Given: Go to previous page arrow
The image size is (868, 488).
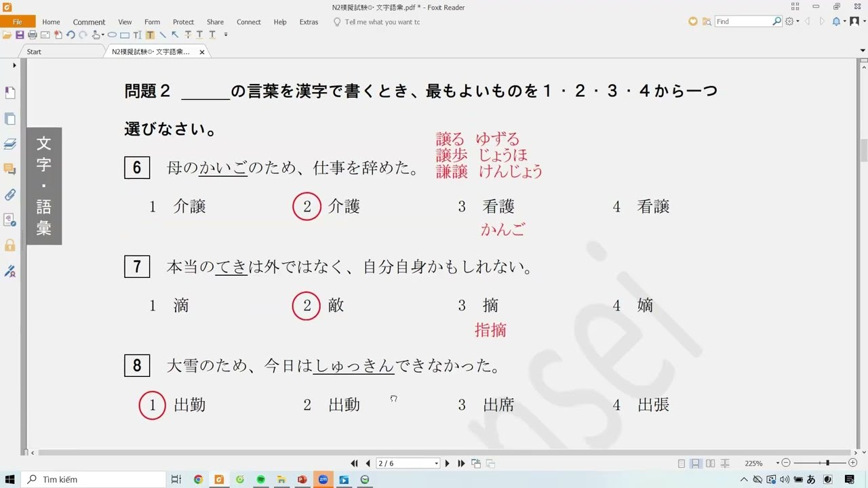Looking at the screenshot, I should [368, 464].
